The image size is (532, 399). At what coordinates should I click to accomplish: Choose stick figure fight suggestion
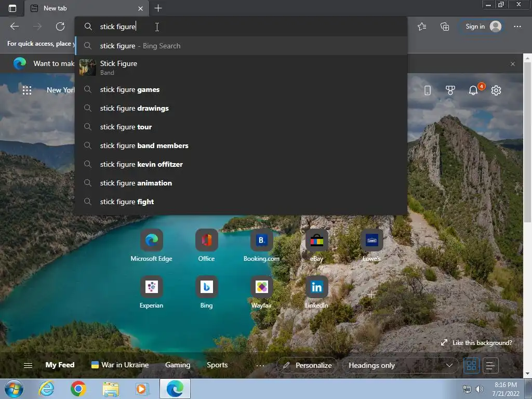pos(241,202)
